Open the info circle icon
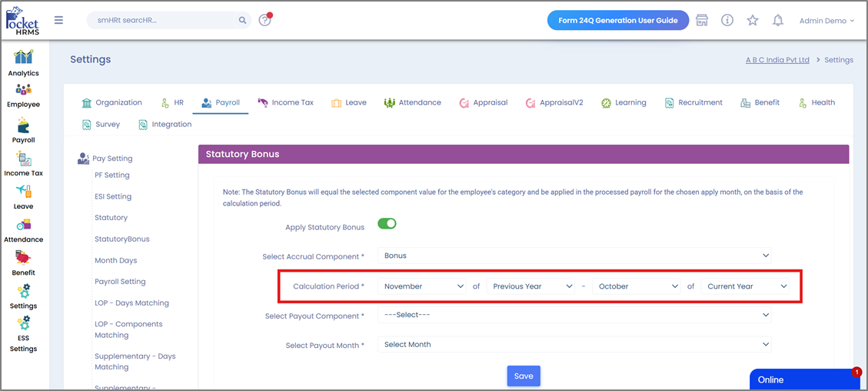This screenshot has height=391, width=868. [727, 21]
